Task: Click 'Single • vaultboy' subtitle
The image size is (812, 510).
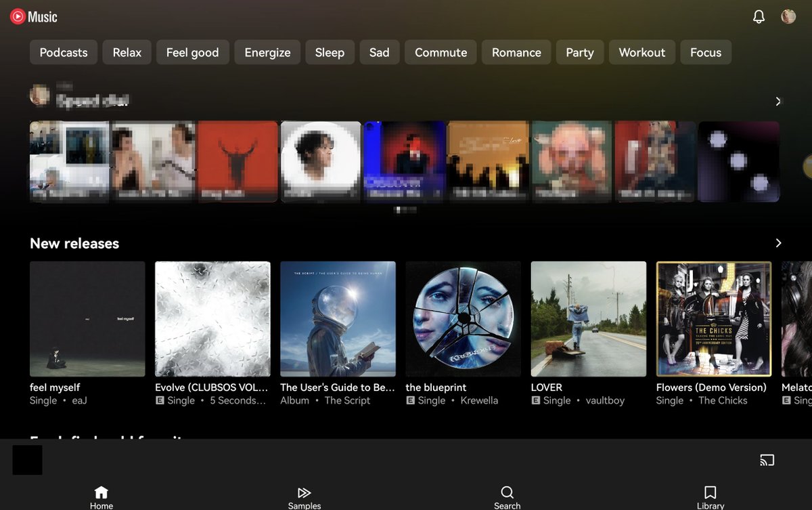Action: [x=578, y=400]
